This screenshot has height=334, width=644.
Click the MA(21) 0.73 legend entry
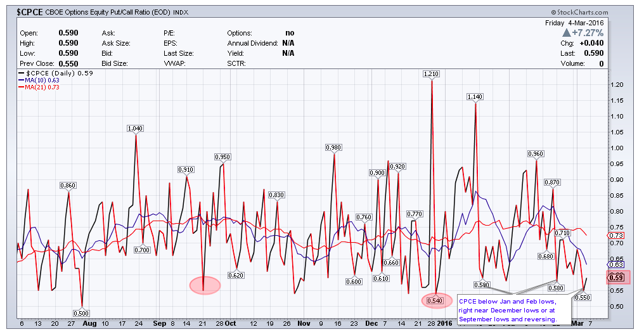point(39,87)
